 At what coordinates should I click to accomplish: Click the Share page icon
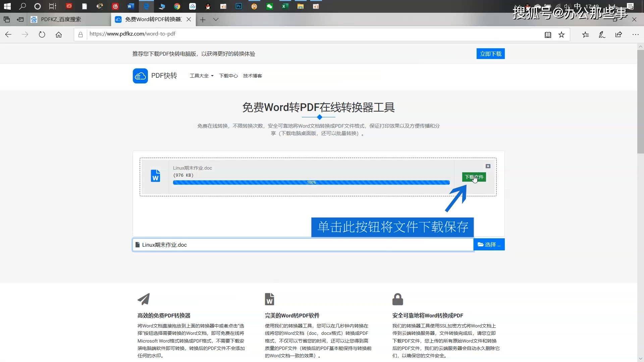619,35
